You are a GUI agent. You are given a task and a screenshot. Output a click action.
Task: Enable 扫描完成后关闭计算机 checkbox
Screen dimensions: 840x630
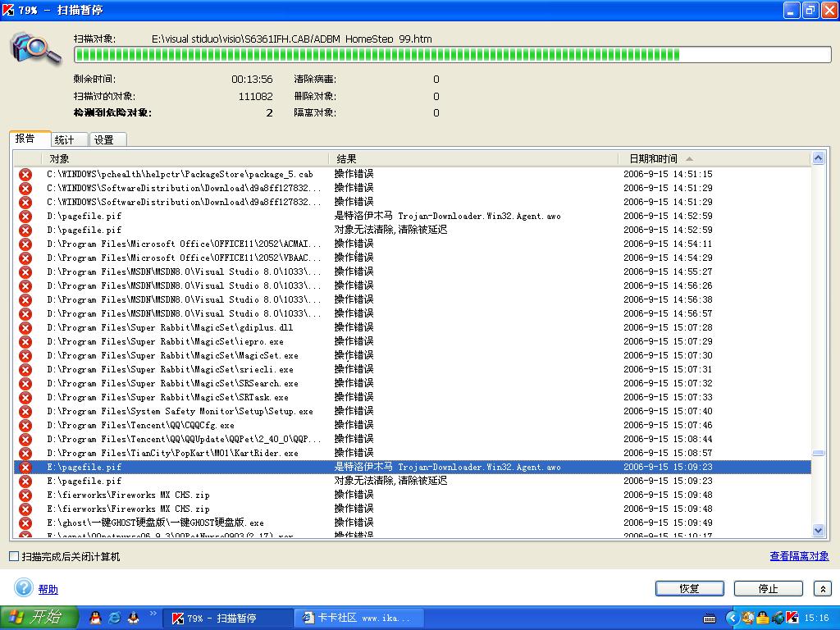[14, 556]
